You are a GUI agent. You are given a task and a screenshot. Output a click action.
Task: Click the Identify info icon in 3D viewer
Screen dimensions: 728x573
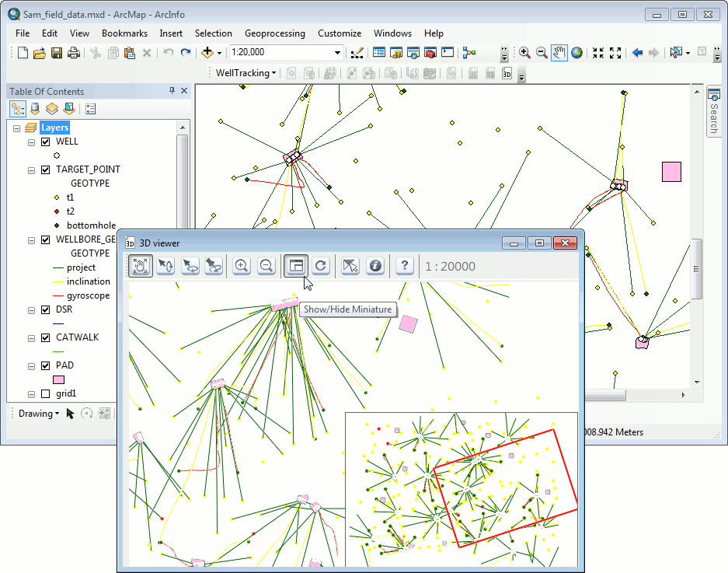click(375, 266)
